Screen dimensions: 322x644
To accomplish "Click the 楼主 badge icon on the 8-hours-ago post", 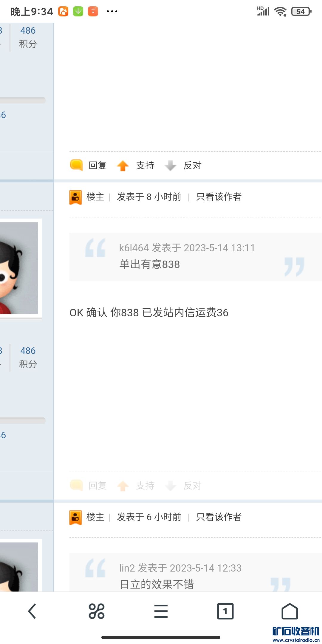I will coord(75,197).
